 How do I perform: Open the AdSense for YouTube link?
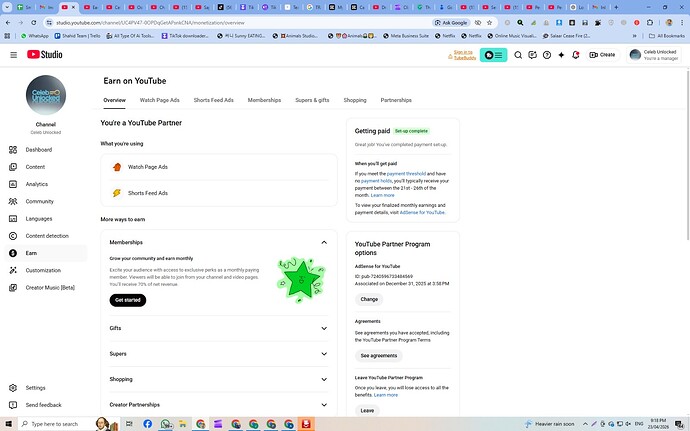pos(422,213)
